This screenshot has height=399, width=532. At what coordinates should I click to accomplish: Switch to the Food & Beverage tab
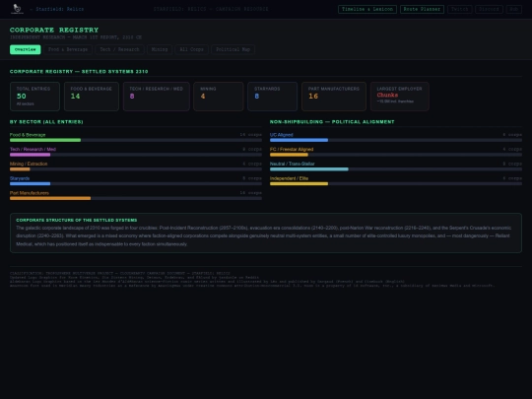pos(68,49)
